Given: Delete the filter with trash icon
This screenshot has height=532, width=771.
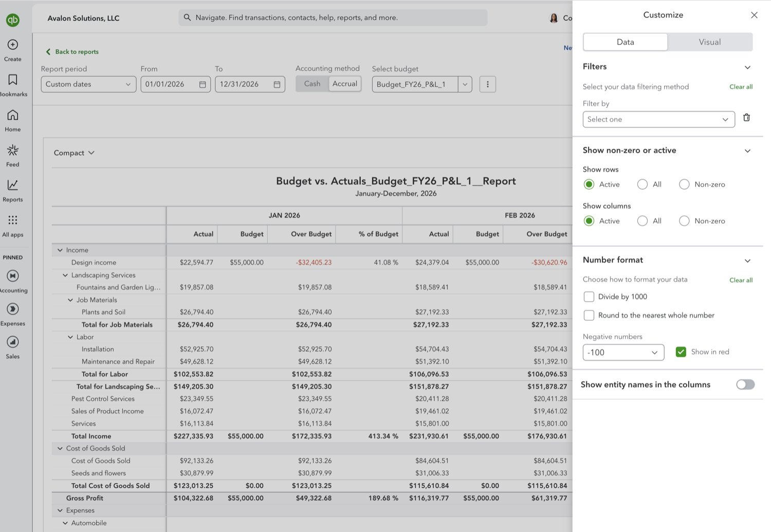Looking at the screenshot, I should (746, 118).
